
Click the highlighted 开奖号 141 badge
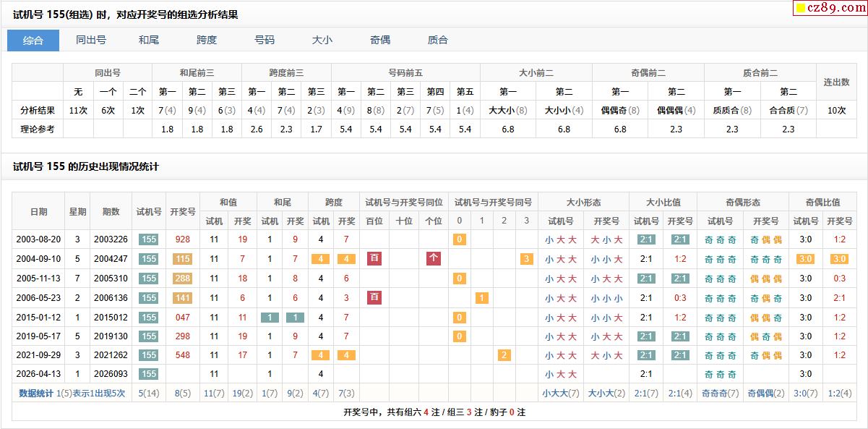click(x=182, y=297)
